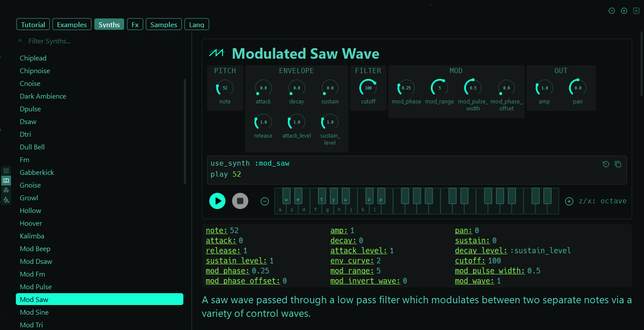Click the Filter Synths search field
This screenshot has height=330, width=644.
(x=101, y=41)
